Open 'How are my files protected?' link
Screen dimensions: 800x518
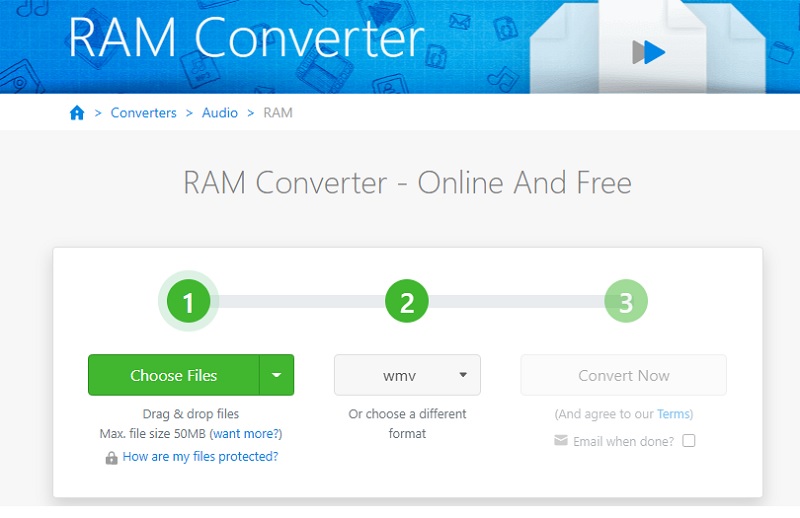point(200,457)
